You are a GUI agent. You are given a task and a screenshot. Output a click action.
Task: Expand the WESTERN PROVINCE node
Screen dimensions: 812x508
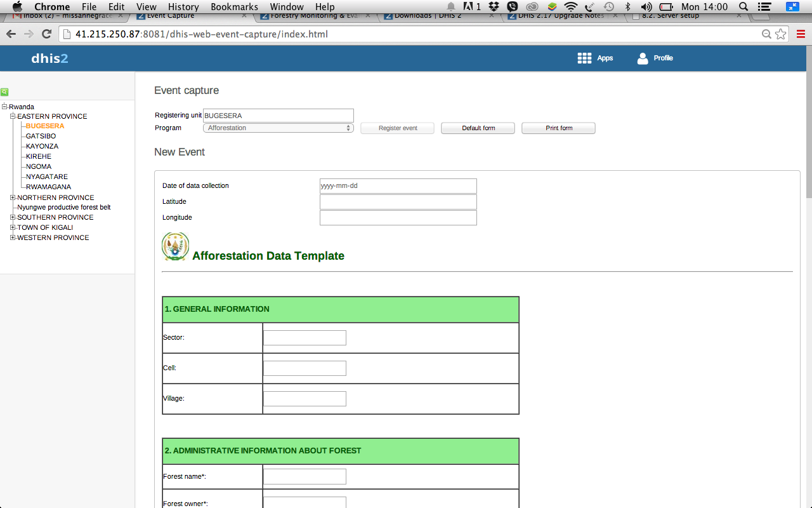[13, 237]
